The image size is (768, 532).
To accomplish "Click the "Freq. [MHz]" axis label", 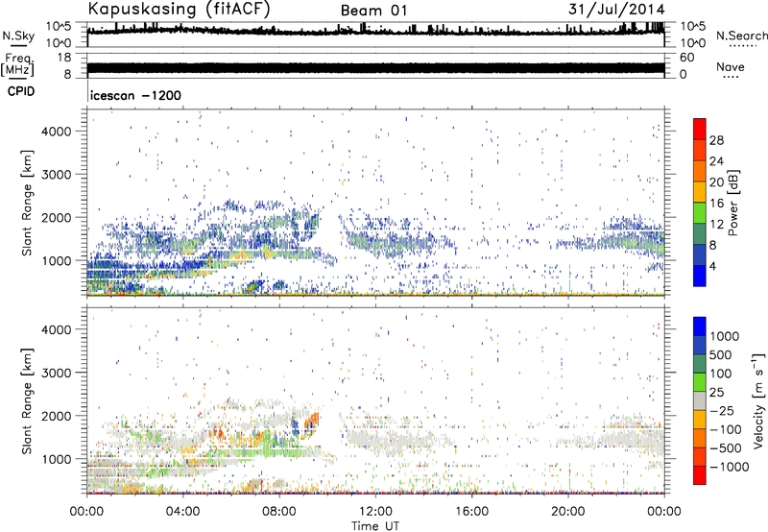I will [17, 65].
